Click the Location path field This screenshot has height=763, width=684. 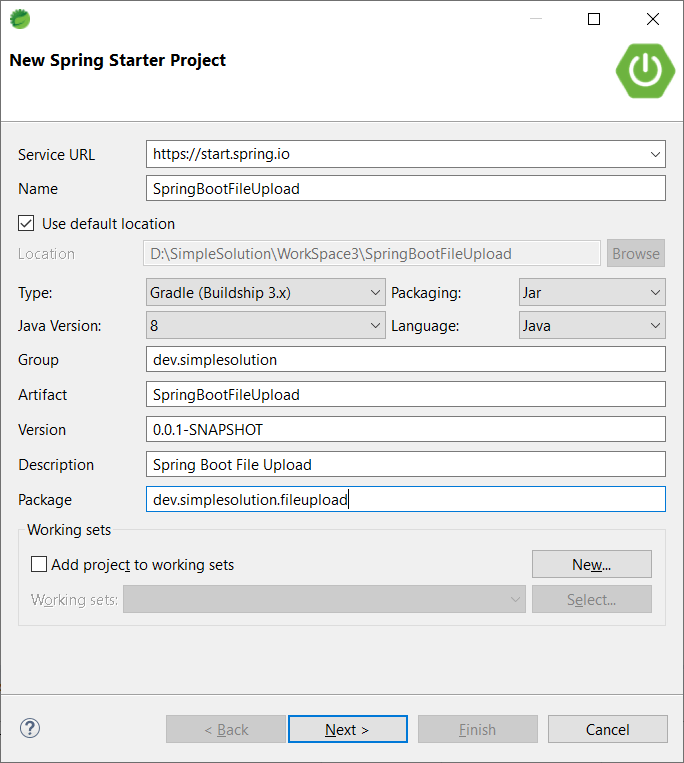pyautogui.click(x=372, y=254)
